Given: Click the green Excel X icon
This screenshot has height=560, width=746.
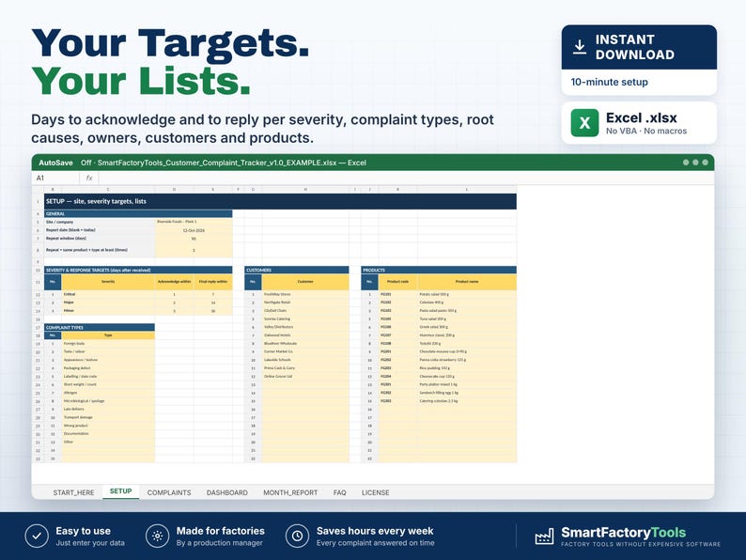Looking at the screenshot, I should [584, 123].
